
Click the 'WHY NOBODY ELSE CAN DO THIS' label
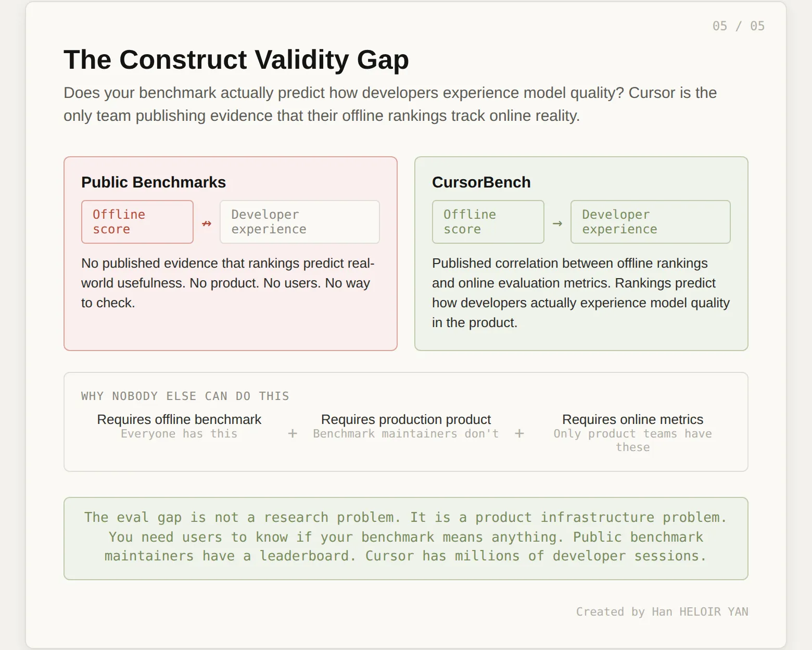(185, 396)
